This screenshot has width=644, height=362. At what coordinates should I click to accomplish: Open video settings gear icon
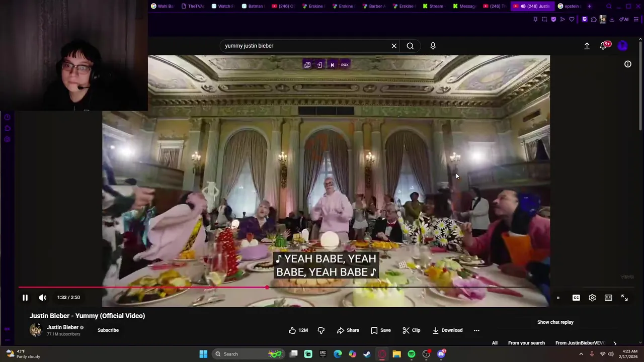coord(592,298)
